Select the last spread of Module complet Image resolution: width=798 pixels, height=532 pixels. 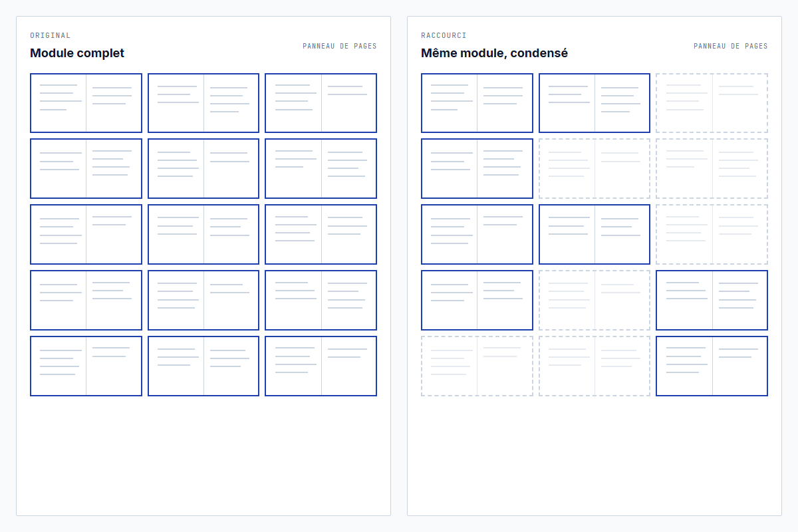[x=321, y=366]
